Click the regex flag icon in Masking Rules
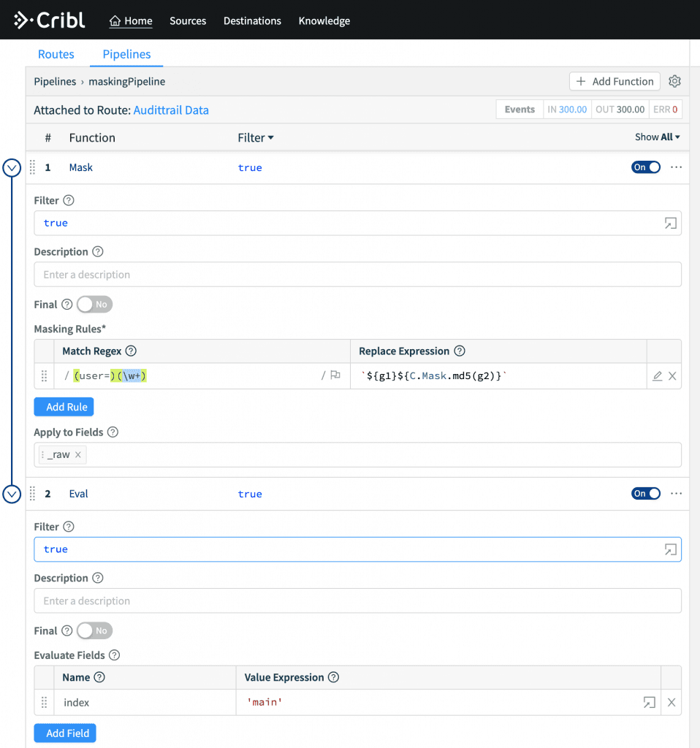This screenshot has width=700, height=748. click(x=335, y=375)
